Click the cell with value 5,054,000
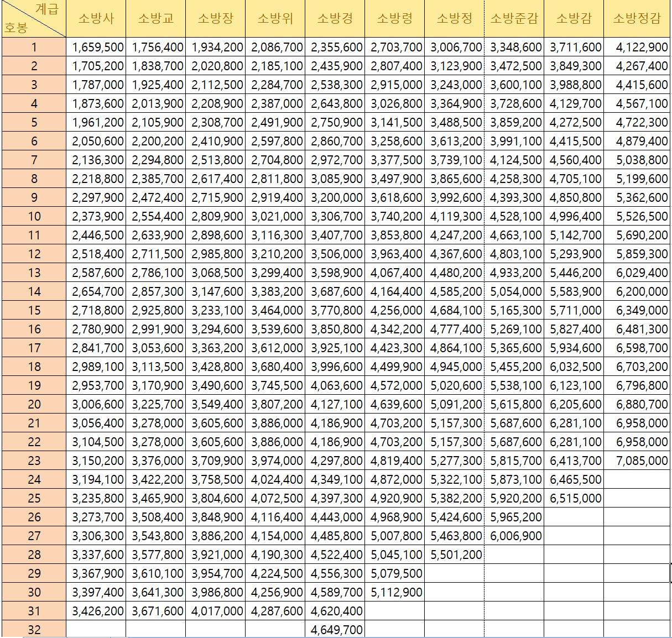Screen dimensions: 672x638 click(x=514, y=291)
